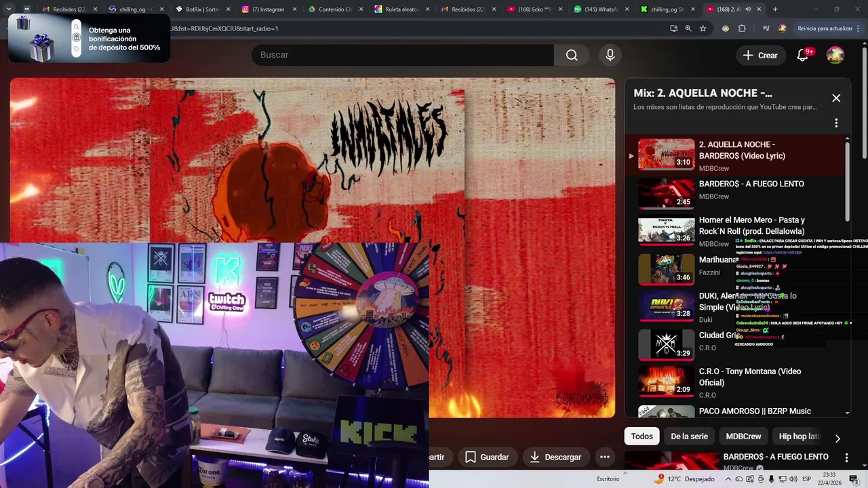Play PACO AMOROSO BZRP Music entry
Viewport: 868px width, 488px height.
(736, 410)
